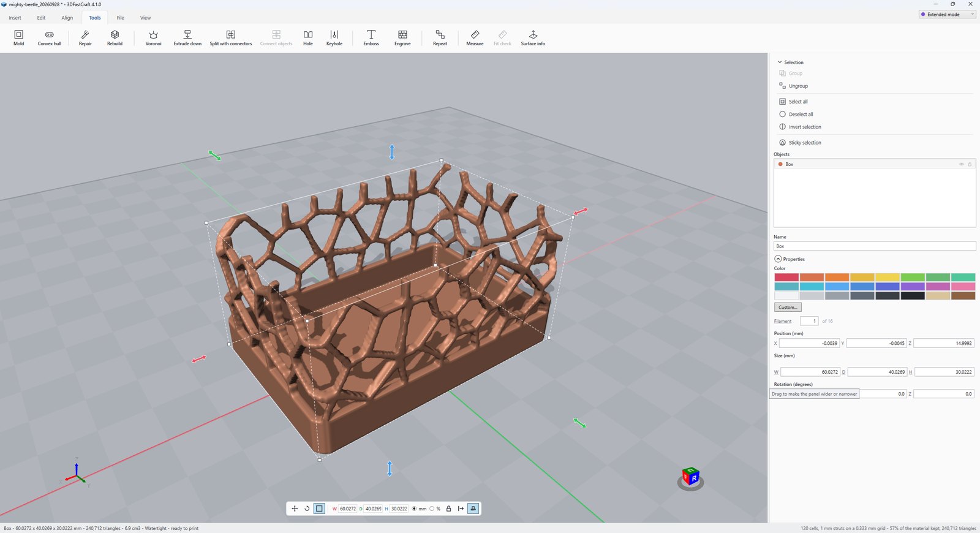Open the Insert tab

15,18
